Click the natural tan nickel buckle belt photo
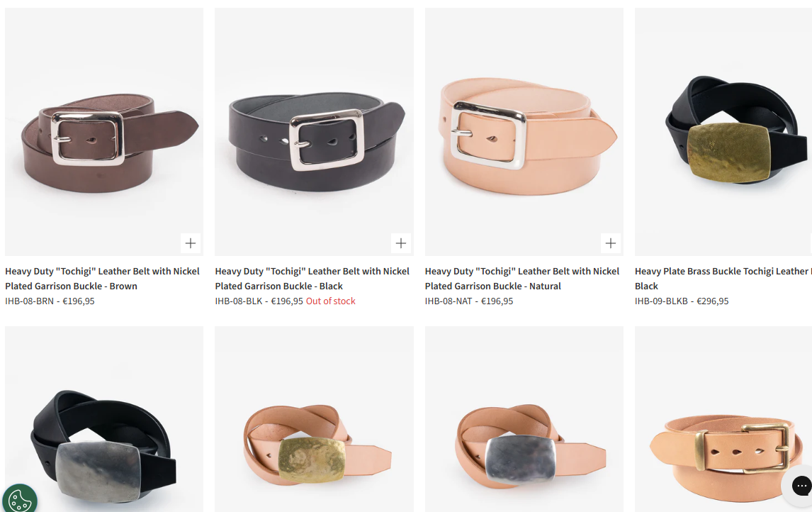This screenshot has height=512, width=812. tap(524, 132)
